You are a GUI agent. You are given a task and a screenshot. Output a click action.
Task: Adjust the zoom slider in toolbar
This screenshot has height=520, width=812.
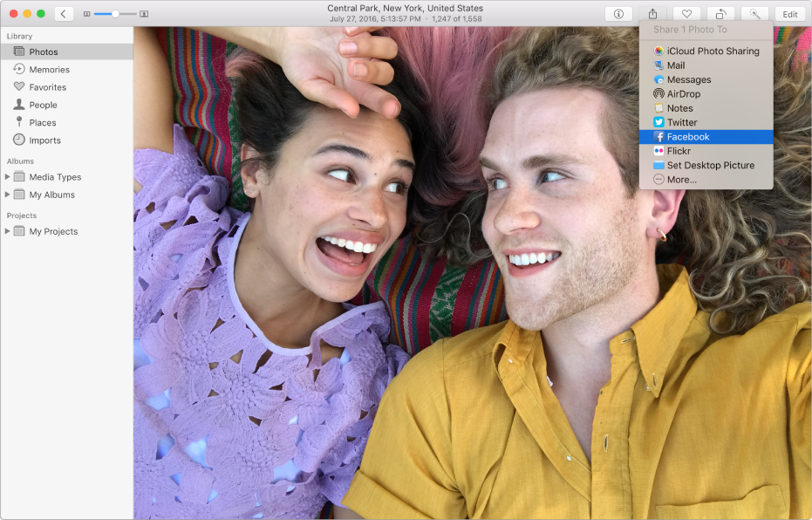pos(115,14)
